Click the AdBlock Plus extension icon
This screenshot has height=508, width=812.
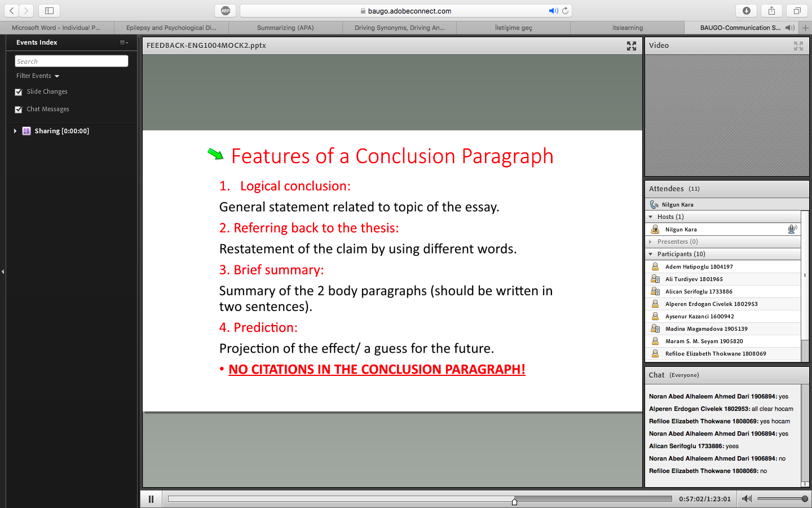(226, 11)
